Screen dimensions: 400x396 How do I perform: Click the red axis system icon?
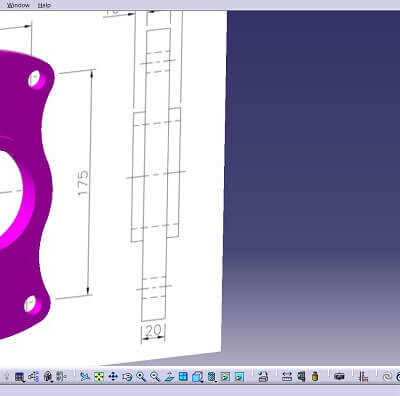pyautogui.click(x=363, y=377)
